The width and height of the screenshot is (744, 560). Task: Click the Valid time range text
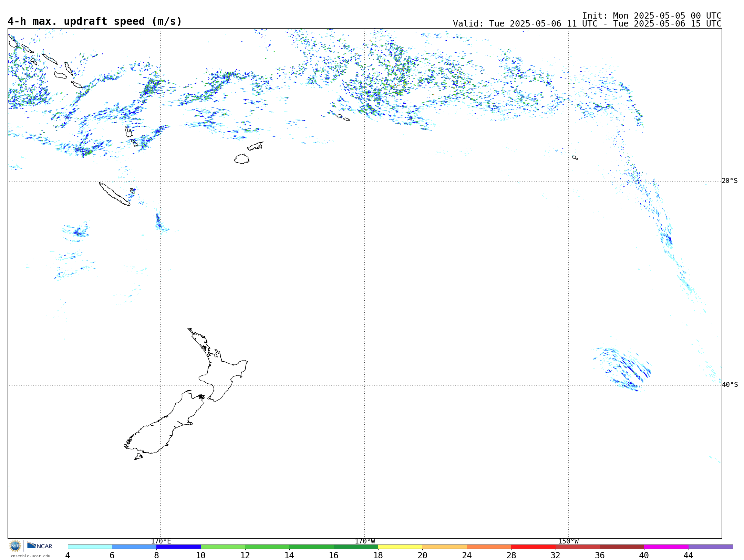[x=587, y=24]
